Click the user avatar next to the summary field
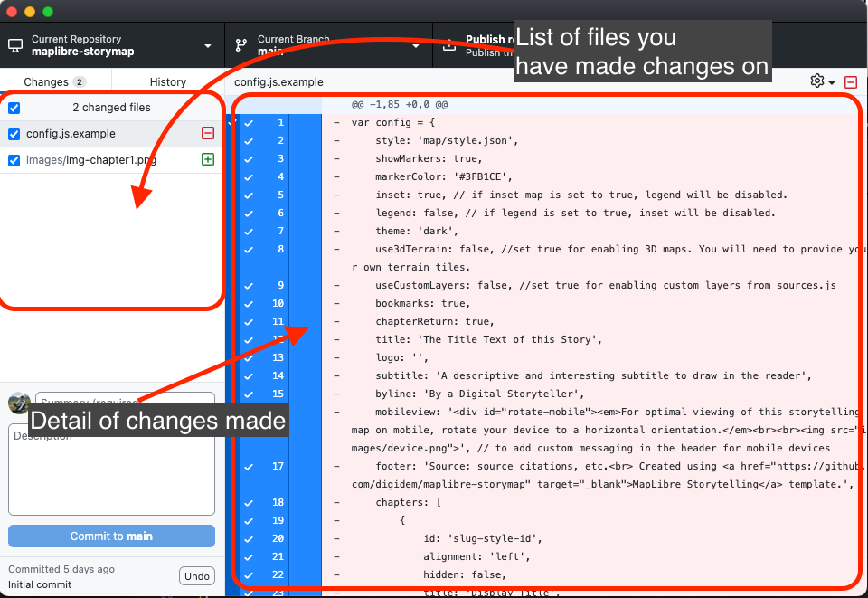Image resolution: width=868 pixels, height=598 pixels. click(x=19, y=403)
